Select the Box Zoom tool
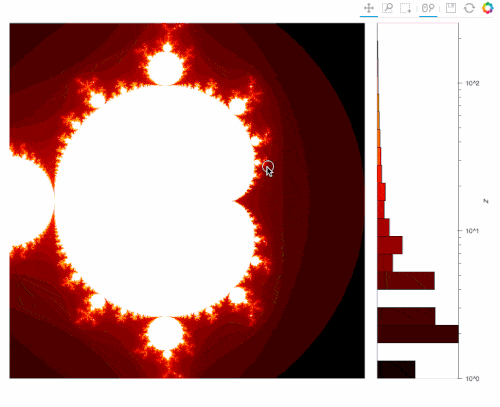This screenshot has height=407, width=500. [x=387, y=8]
